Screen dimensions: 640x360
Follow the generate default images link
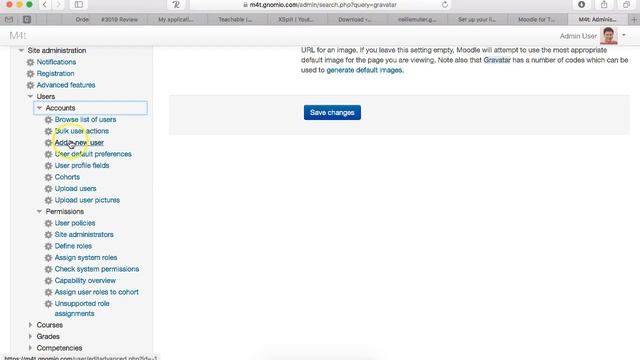coord(364,70)
